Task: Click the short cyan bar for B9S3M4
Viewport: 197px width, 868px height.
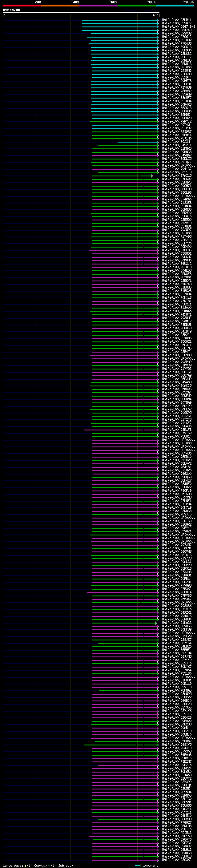Action: (138, 142)
